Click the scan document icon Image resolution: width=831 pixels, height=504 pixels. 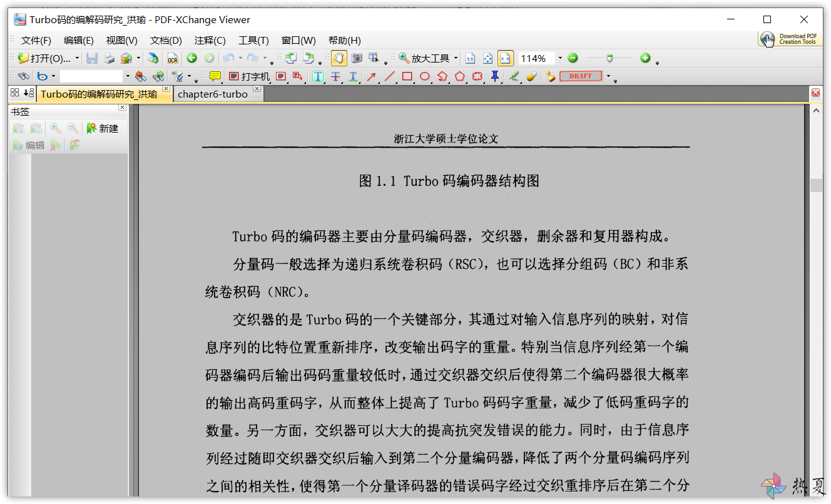(x=153, y=58)
